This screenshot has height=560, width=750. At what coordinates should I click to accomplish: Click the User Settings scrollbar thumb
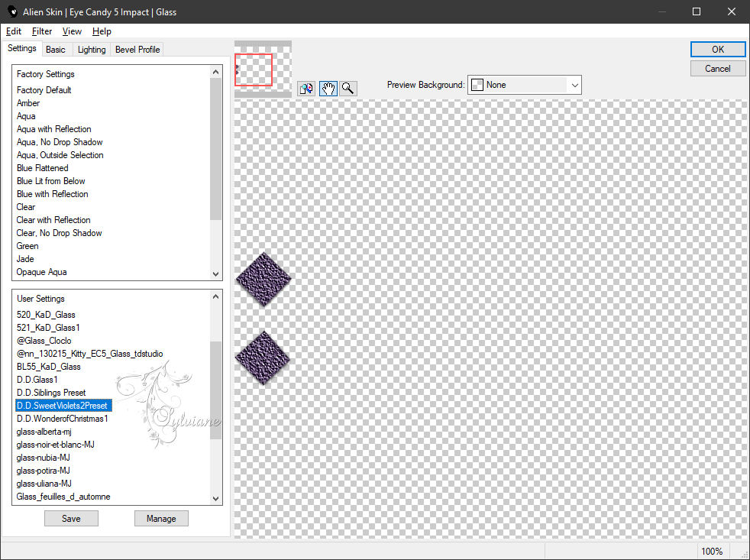point(215,390)
